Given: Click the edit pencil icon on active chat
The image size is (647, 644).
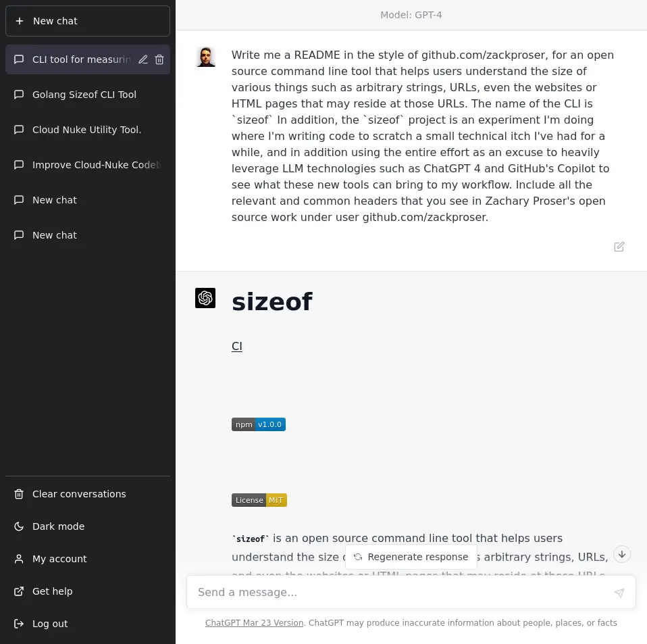Looking at the screenshot, I should 143,59.
